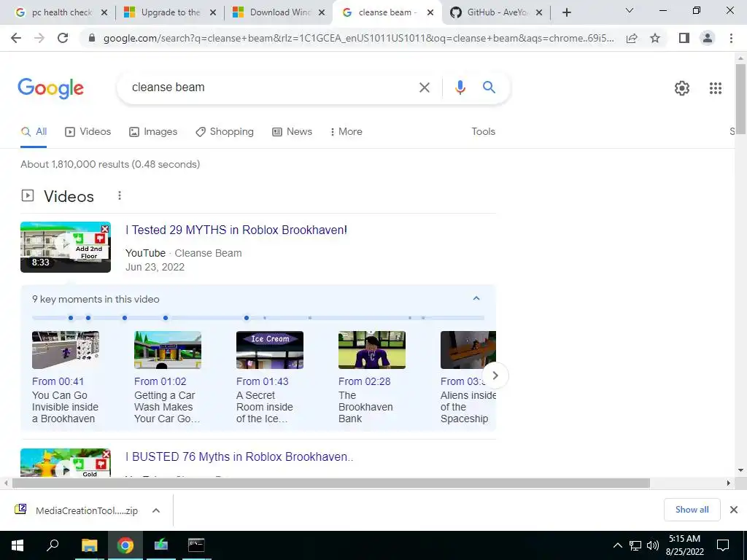Click the car wash moment thumbnail
Image resolution: width=747 pixels, height=560 pixels.
coord(168,350)
